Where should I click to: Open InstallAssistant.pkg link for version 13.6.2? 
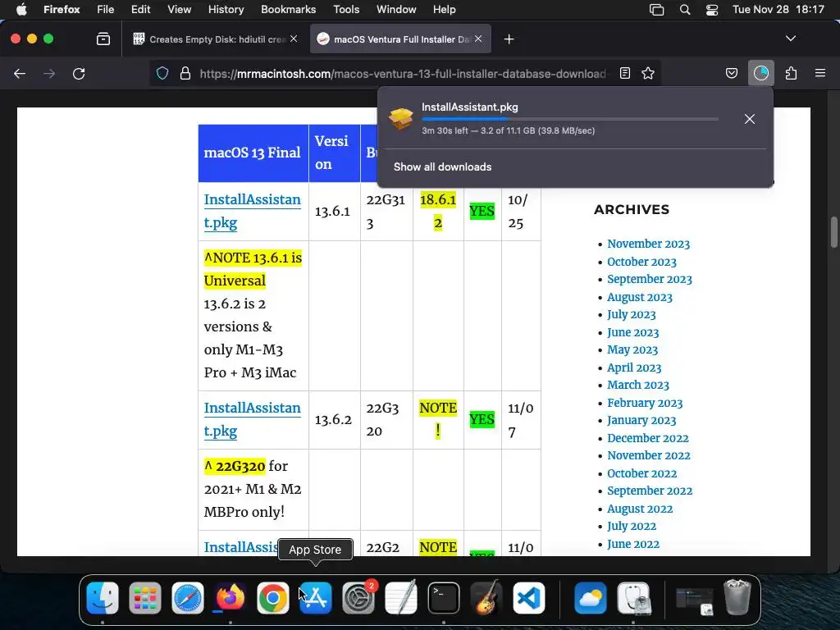click(253, 419)
